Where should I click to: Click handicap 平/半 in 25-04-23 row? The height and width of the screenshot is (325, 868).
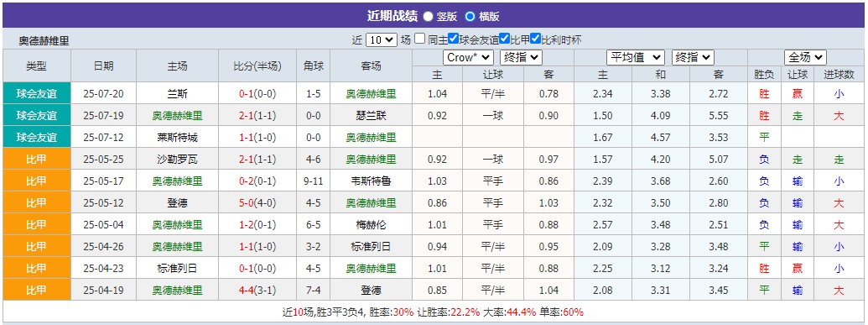coord(492,269)
